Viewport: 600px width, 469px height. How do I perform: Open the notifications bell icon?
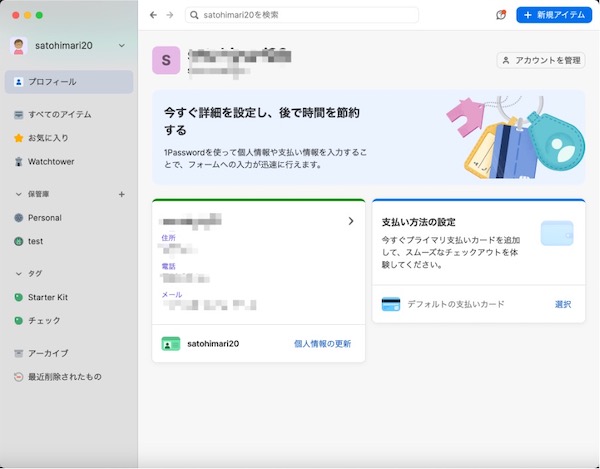coord(501,15)
